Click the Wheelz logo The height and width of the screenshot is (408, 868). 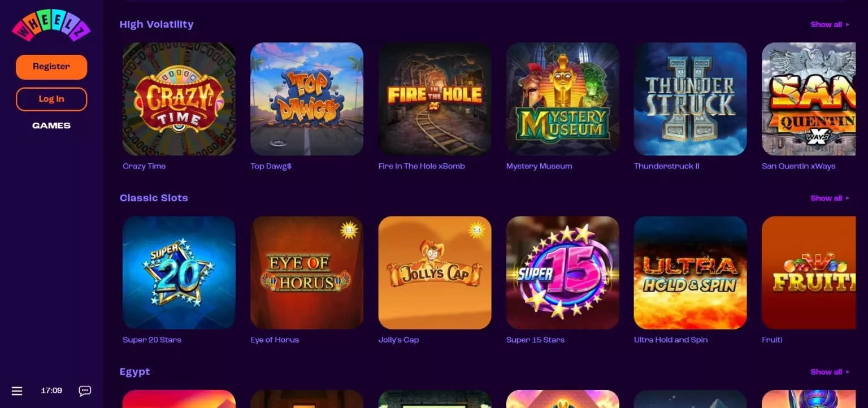pyautogui.click(x=51, y=25)
